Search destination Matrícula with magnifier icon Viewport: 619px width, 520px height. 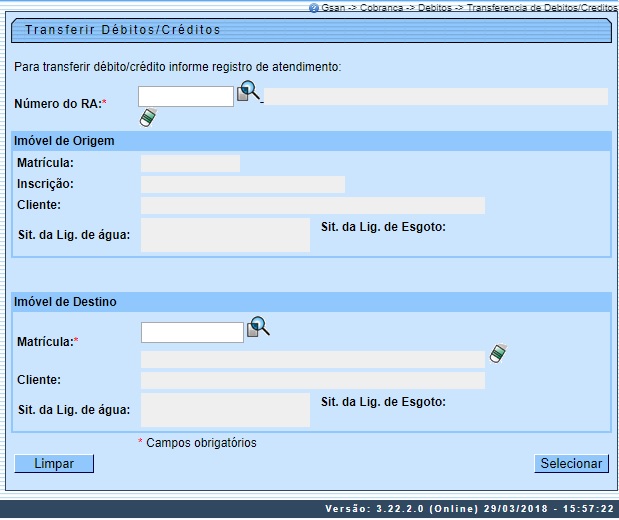tap(258, 327)
